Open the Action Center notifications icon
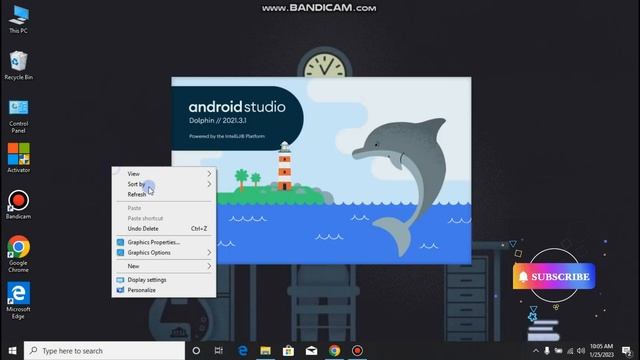 point(626,351)
